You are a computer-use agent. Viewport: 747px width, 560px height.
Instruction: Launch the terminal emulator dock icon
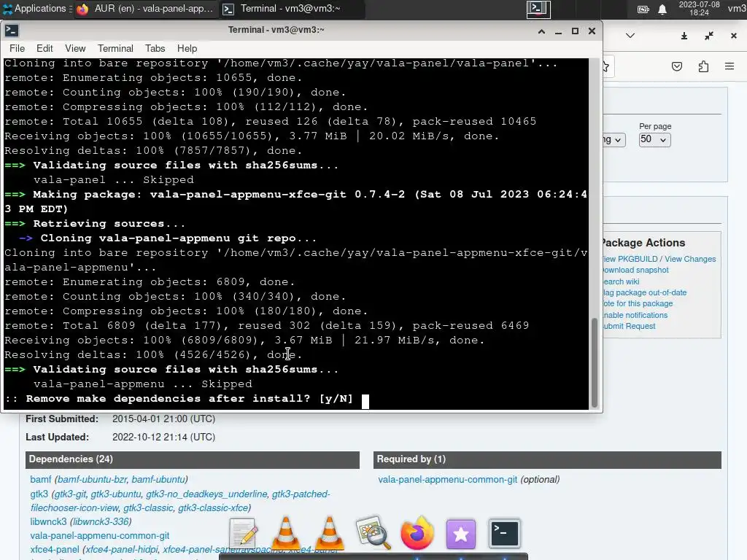click(x=504, y=533)
